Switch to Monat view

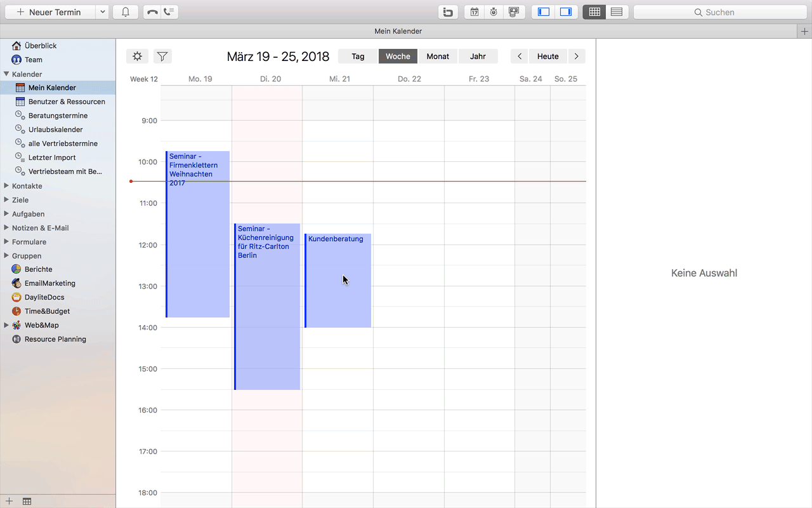tap(438, 57)
